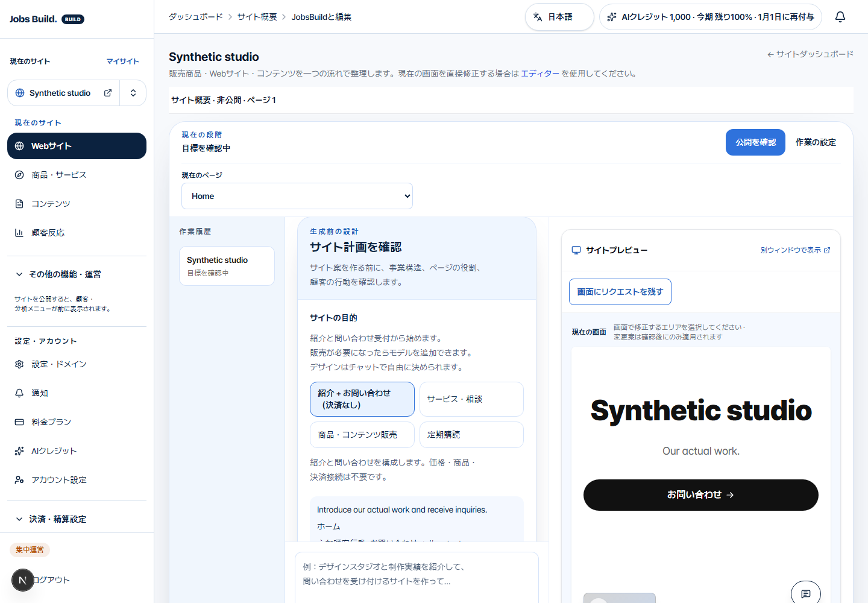Click the translate language icon
The image size is (868, 603).
(538, 17)
